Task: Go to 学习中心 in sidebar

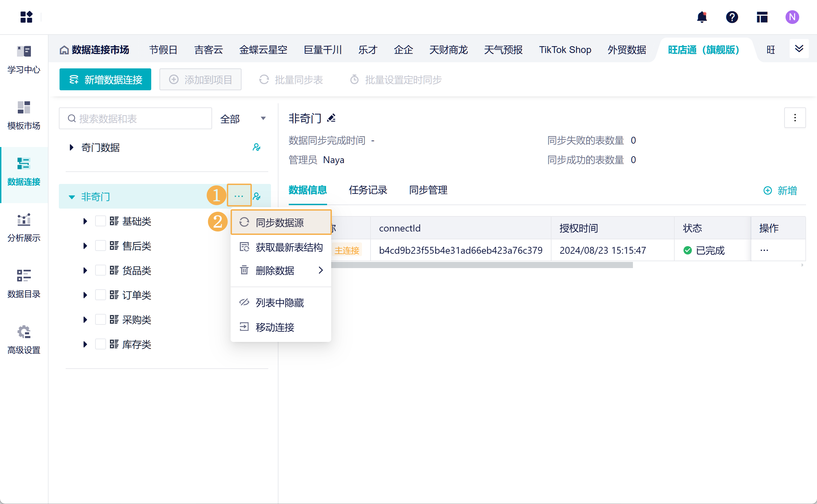Action: [24, 59]
